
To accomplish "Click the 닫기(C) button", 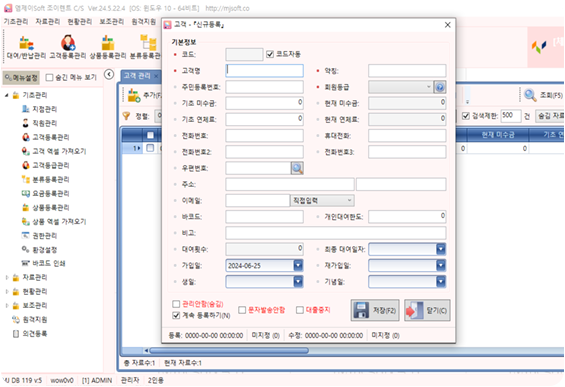I will (427, 310).
